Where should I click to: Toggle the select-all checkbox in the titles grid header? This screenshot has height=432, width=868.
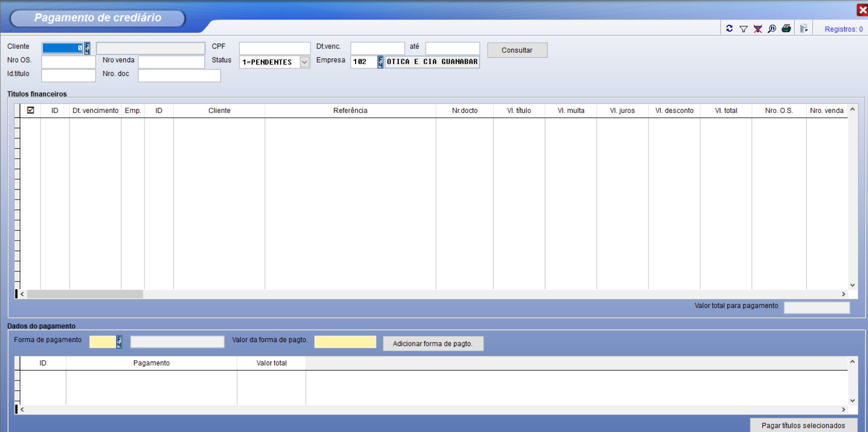coord(30,110)
